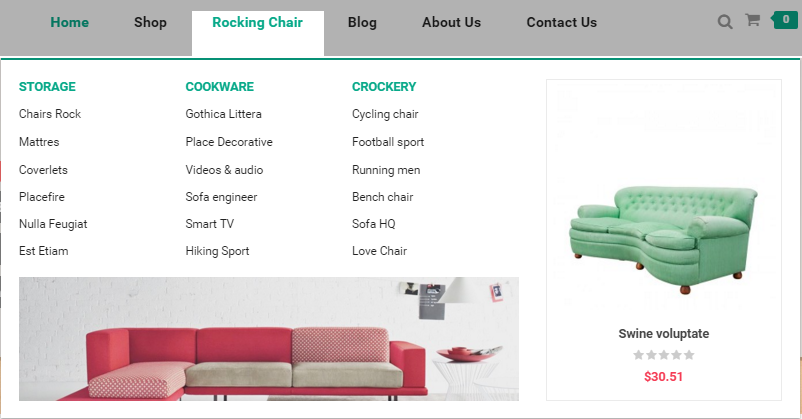
Task: Click the Gothica Littera link
Action: (x=223, y=114)
